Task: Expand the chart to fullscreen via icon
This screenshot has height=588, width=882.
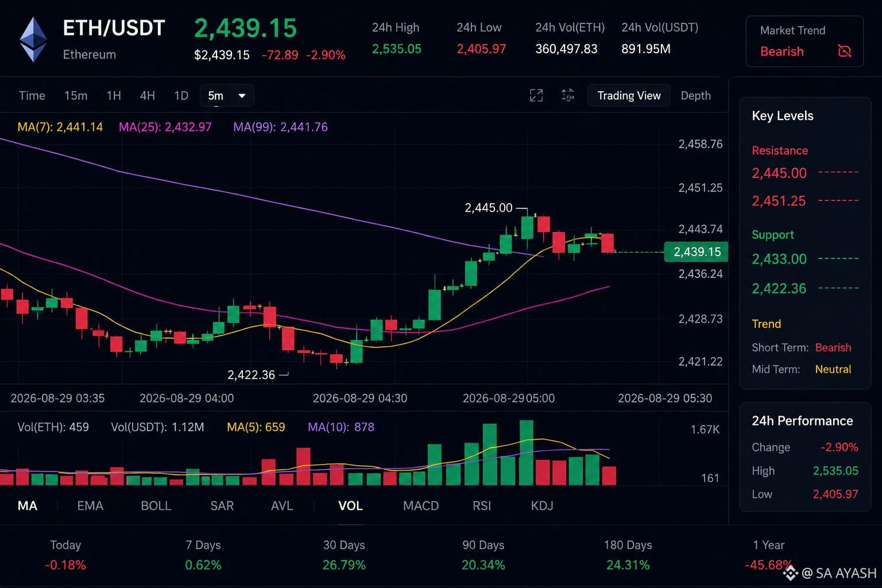Action: [x=536, y=95]
